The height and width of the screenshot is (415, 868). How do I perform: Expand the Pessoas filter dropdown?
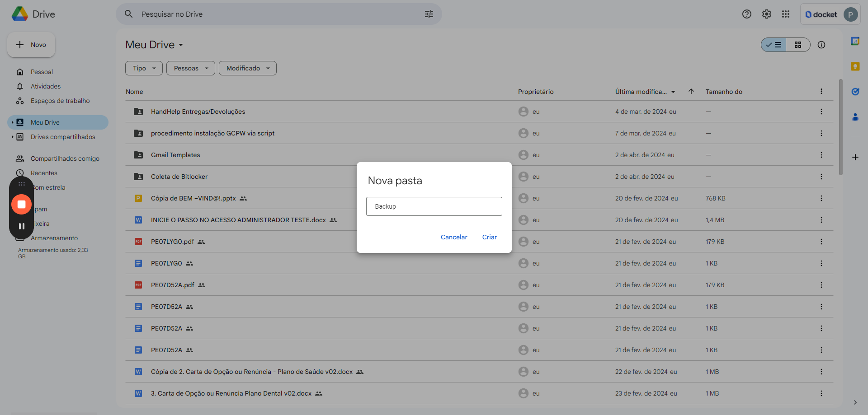click(190, 68)
